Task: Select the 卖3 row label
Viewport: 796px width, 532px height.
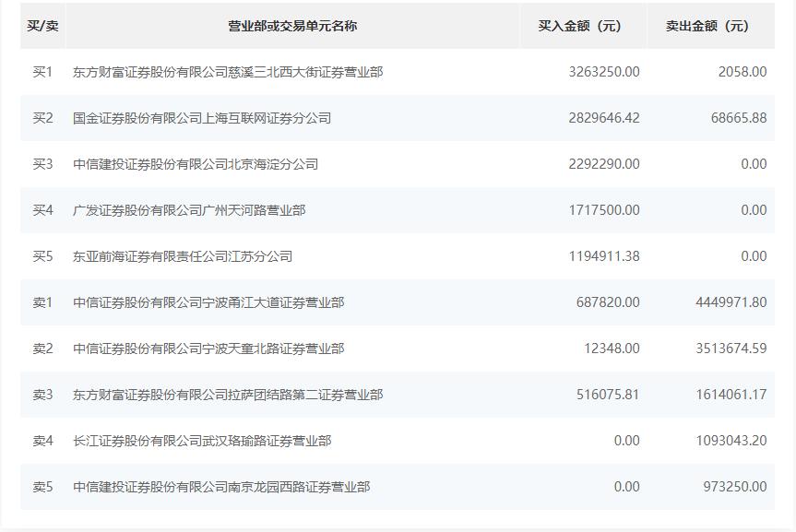Action: 42,395
